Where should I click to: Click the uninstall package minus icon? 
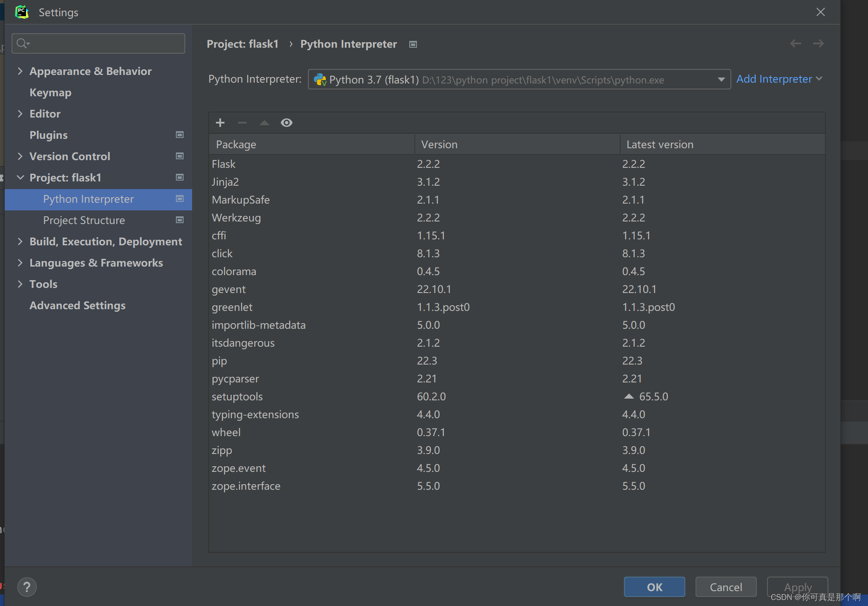(242, 123)
